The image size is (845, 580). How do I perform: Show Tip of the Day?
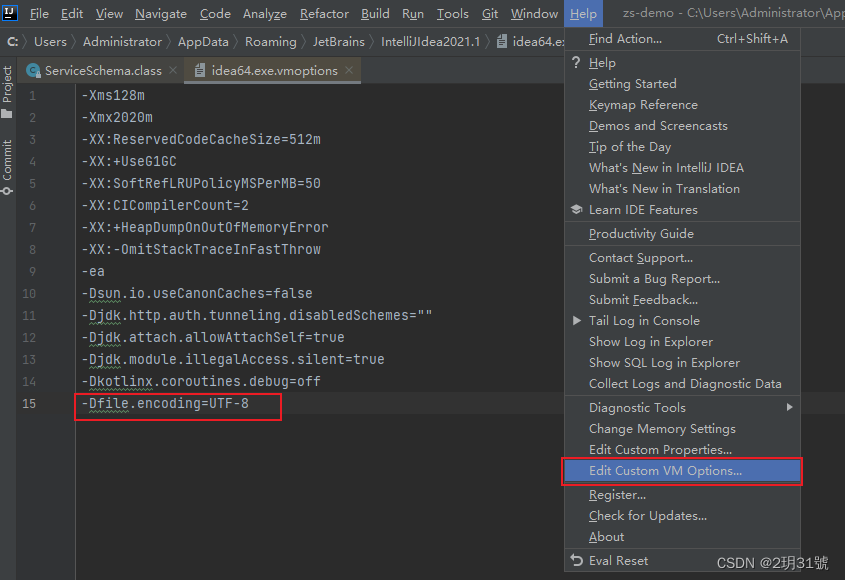(x=682, y=147)
